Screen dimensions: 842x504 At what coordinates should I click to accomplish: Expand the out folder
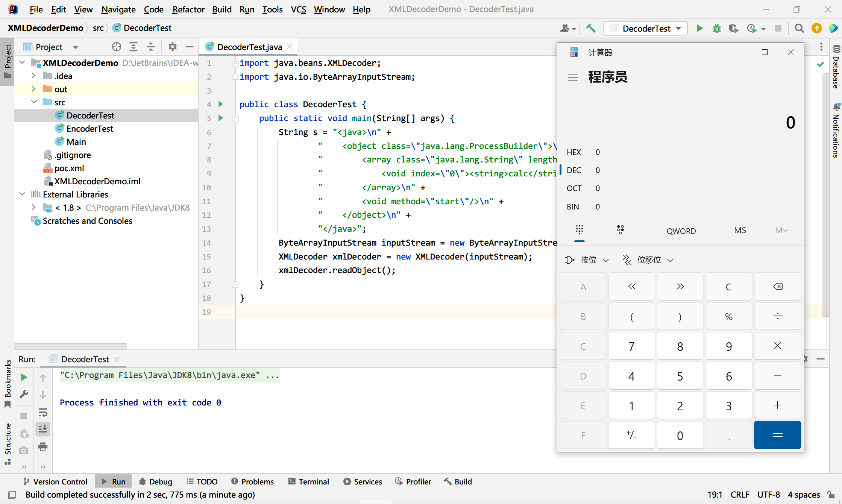tap(33, 89)
